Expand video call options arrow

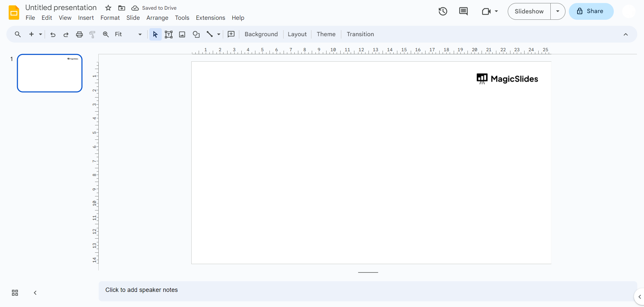[x=496, y=11]
